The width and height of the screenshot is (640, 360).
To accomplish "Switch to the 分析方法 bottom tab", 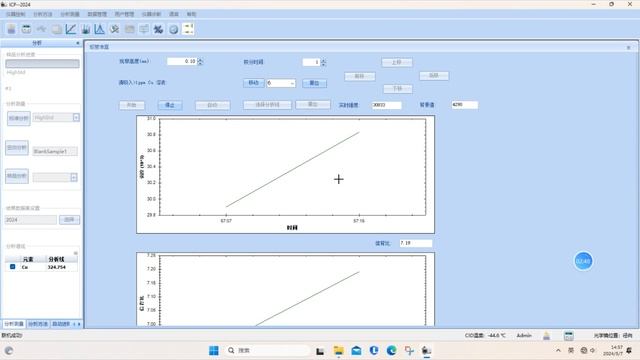I will 38,324.
